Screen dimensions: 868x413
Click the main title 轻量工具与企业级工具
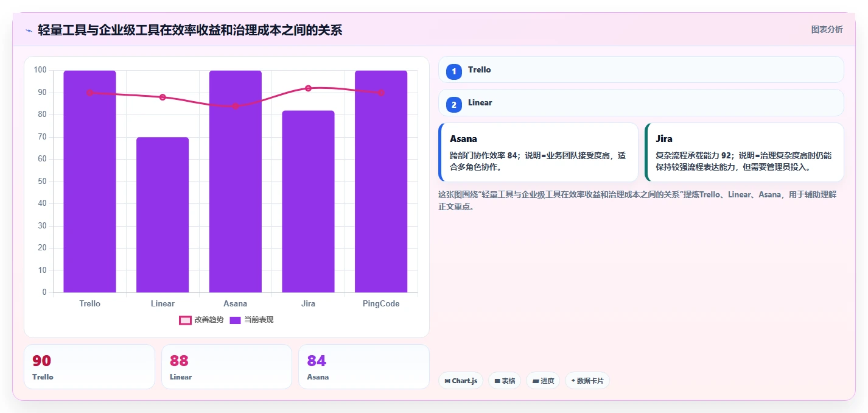click(x=190, y=30)
